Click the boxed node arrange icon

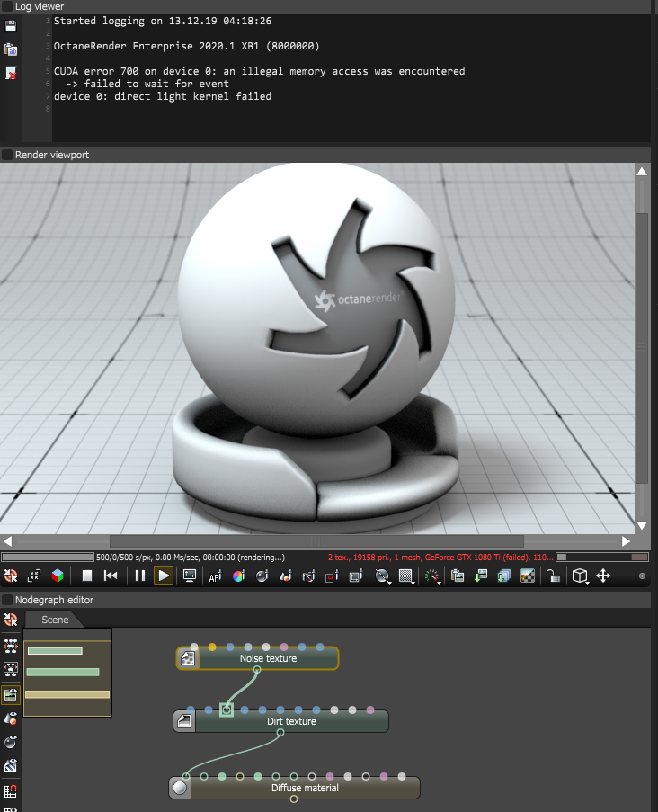[11, 669]
